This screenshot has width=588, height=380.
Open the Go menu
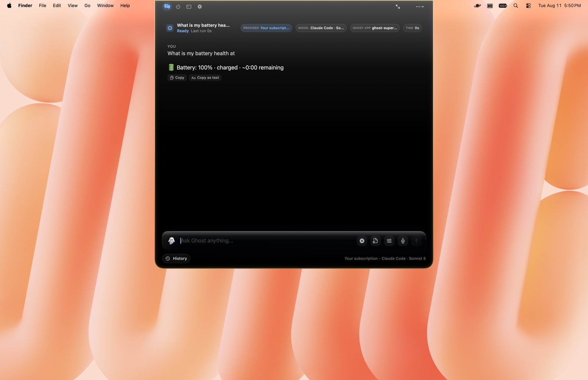[87, 6]
